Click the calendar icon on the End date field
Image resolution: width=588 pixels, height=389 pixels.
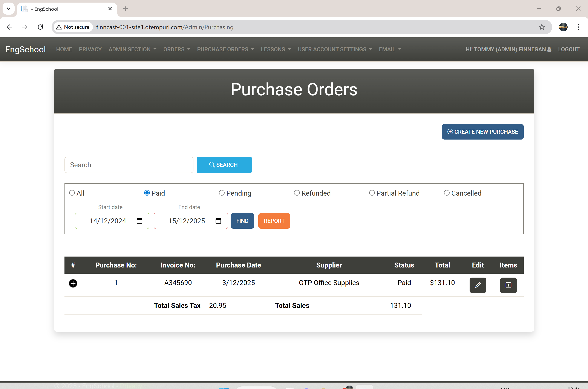point(218,221)
